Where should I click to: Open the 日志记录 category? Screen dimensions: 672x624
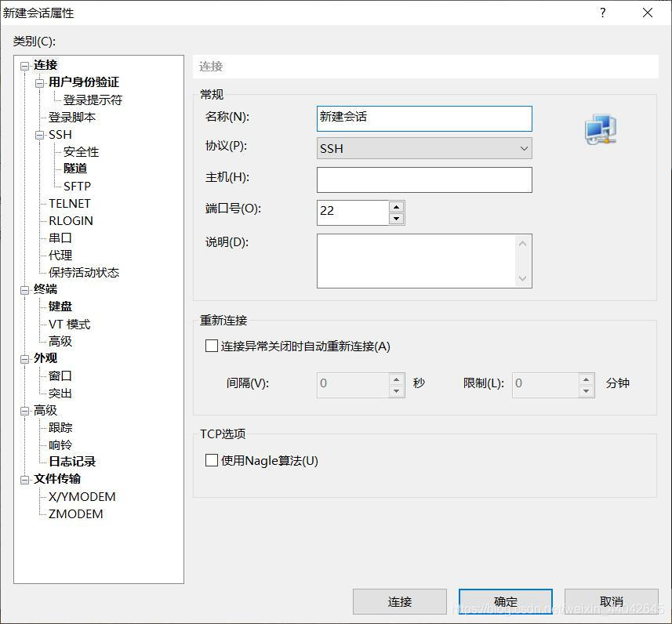click(x=72, y=462)
